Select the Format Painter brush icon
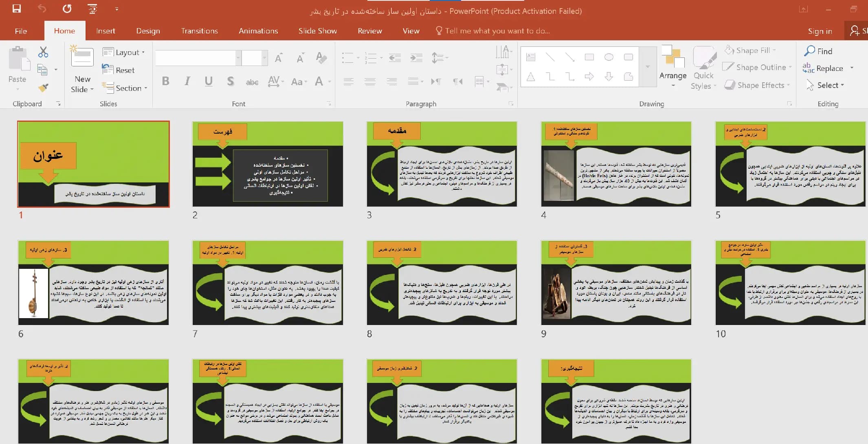 tap(43, 88)
